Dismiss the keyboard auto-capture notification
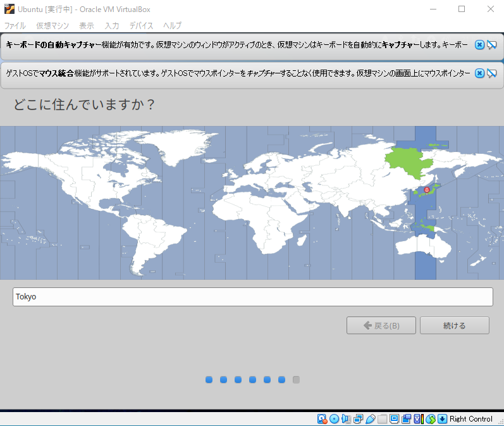Screen dimensions: 504x426 (479, 45)
